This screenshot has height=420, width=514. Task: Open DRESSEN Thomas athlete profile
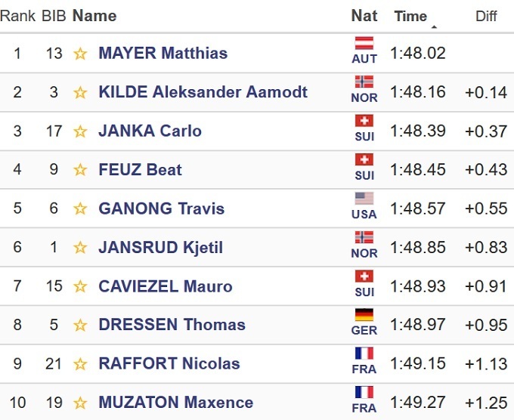(x=172, y=325)
